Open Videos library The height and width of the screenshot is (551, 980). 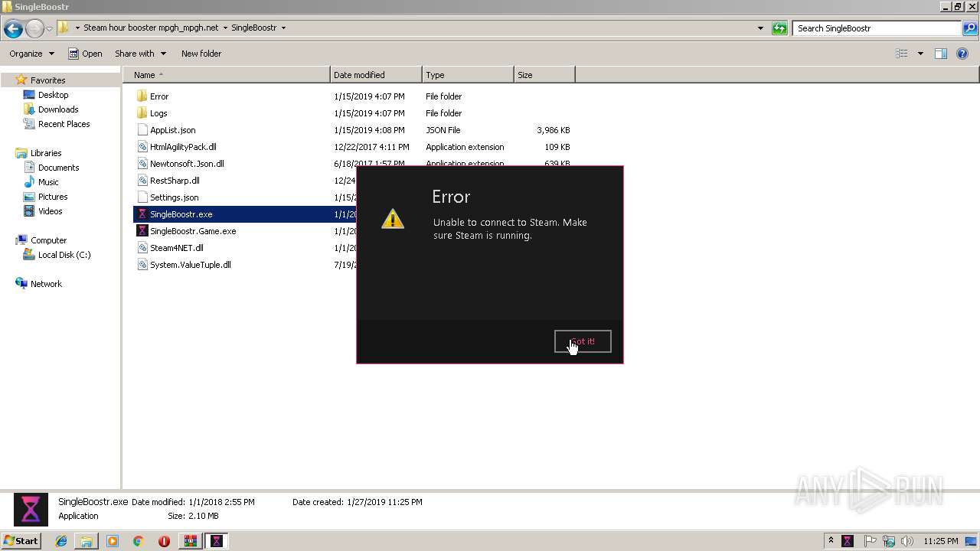pos(50,211)
